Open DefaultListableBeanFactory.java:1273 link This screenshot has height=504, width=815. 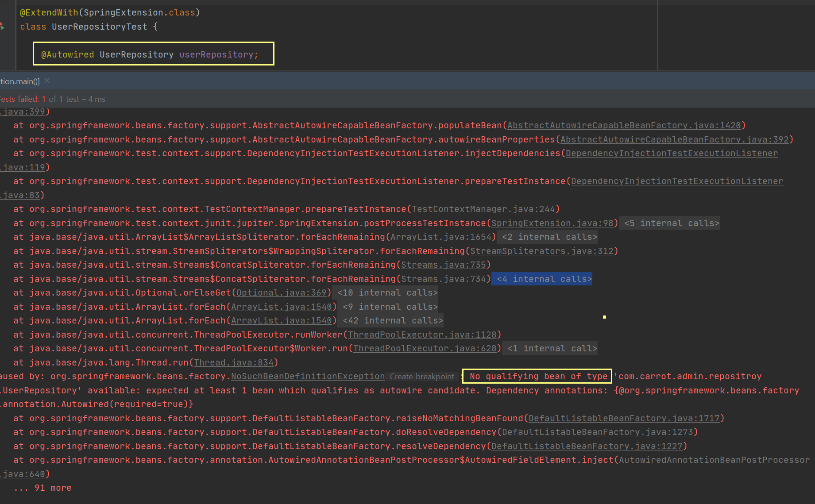[598, 432]
